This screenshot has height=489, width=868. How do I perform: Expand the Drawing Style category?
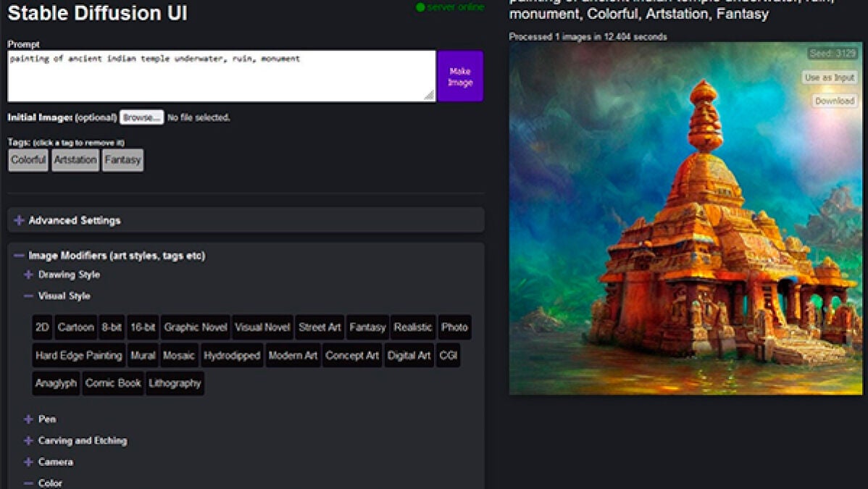(x=68, y=275)
